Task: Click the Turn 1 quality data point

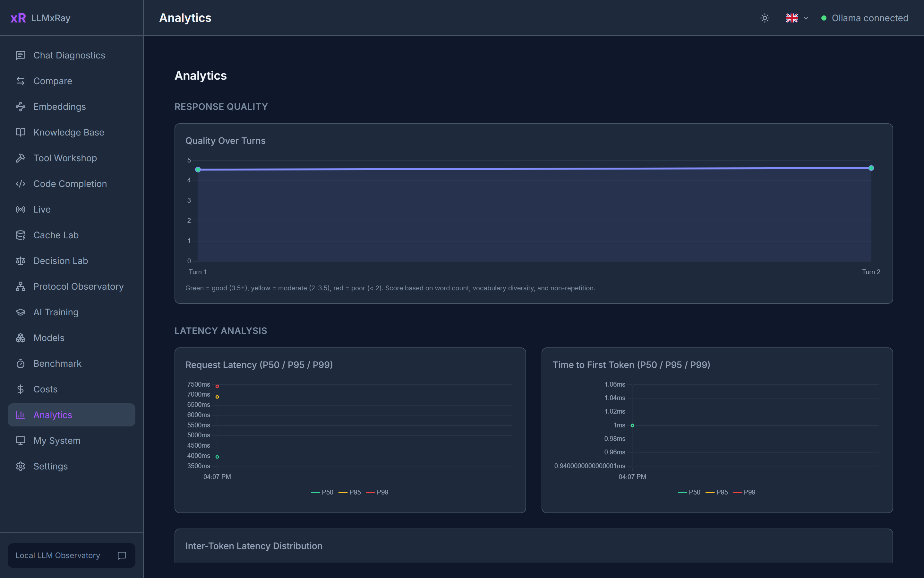Action: [198, 169]
